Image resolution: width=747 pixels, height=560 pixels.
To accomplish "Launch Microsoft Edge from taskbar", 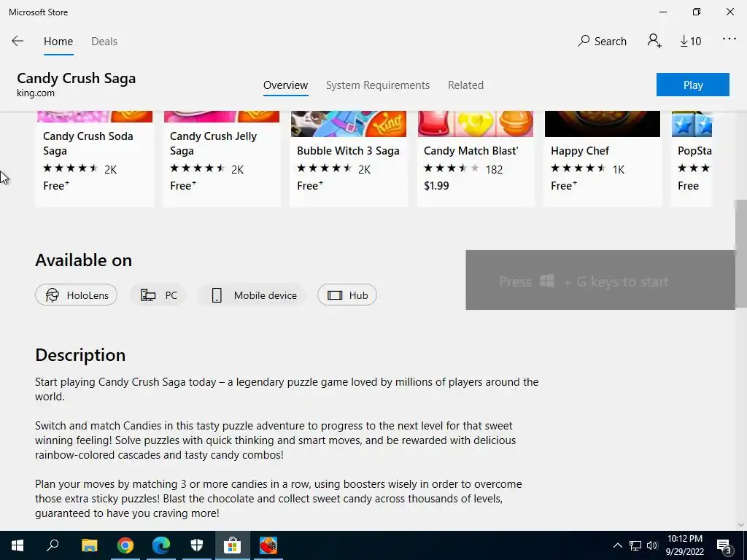I will click(x=161, y=545).
